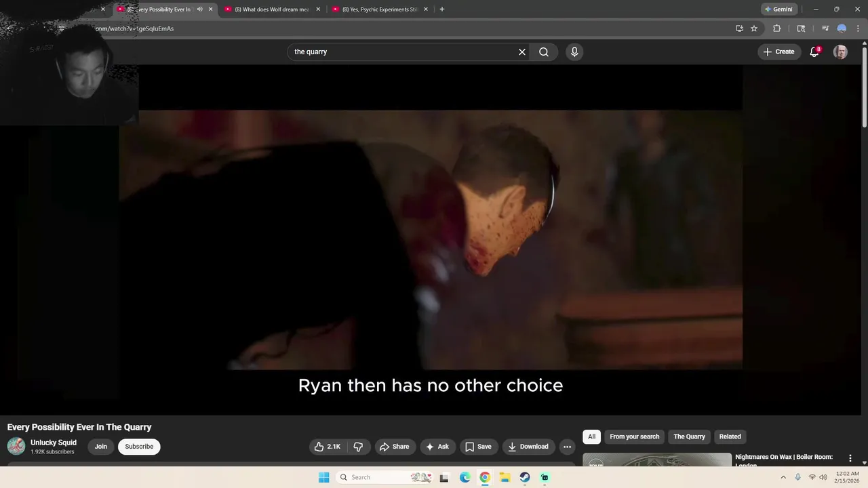
Task: Switch to the Yes, Psychic Experiments tab
Action: (x=379, y=9)
